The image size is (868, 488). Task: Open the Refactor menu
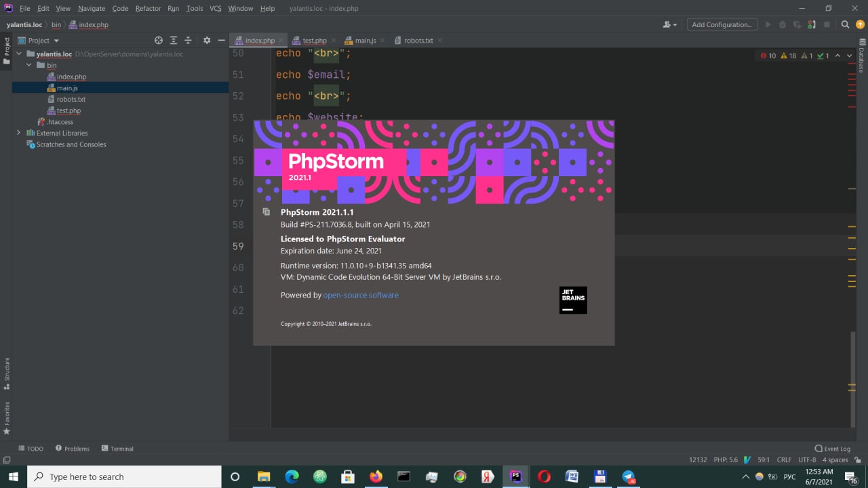[148, 8]
